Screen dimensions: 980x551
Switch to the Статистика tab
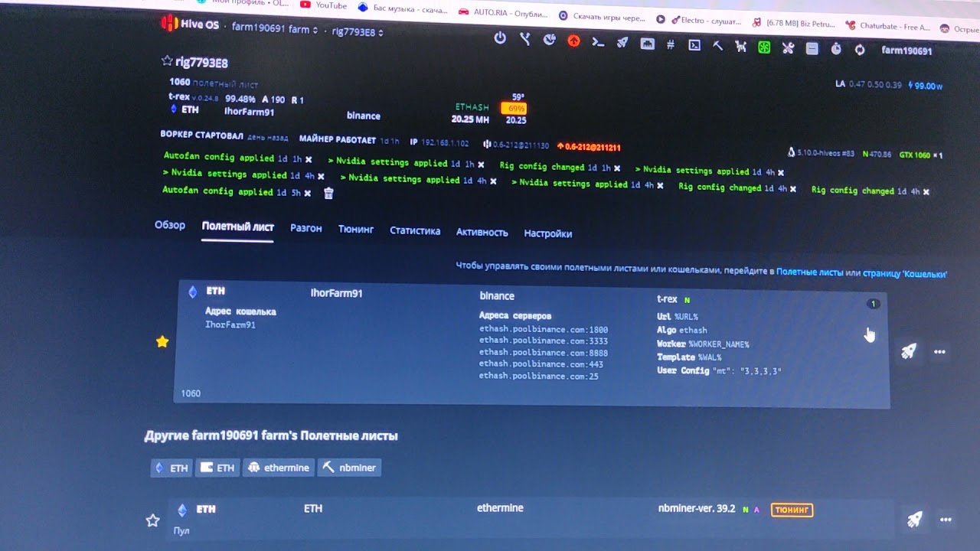pos(415,230)
